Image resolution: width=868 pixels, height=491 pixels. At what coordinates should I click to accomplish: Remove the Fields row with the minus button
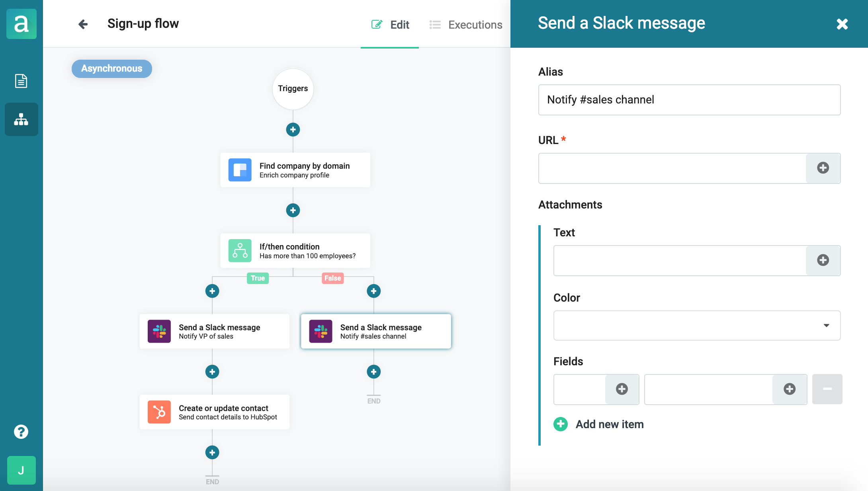[827, 389]
